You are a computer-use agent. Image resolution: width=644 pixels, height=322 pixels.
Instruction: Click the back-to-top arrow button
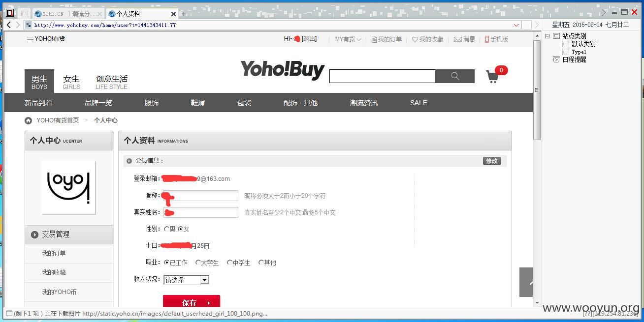click(x=526, y=282)
